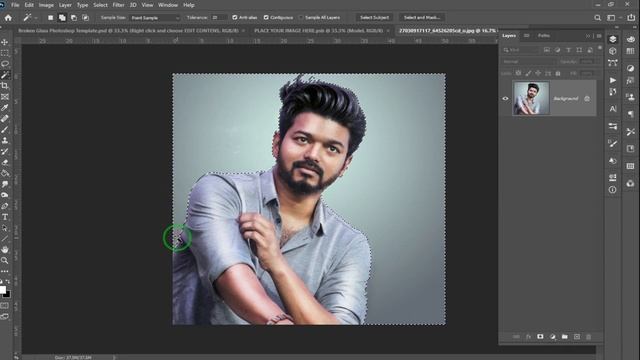The height and width of the screenshot is (360, 640).
Task: Open the Image menu
Action: coord(46,5)
